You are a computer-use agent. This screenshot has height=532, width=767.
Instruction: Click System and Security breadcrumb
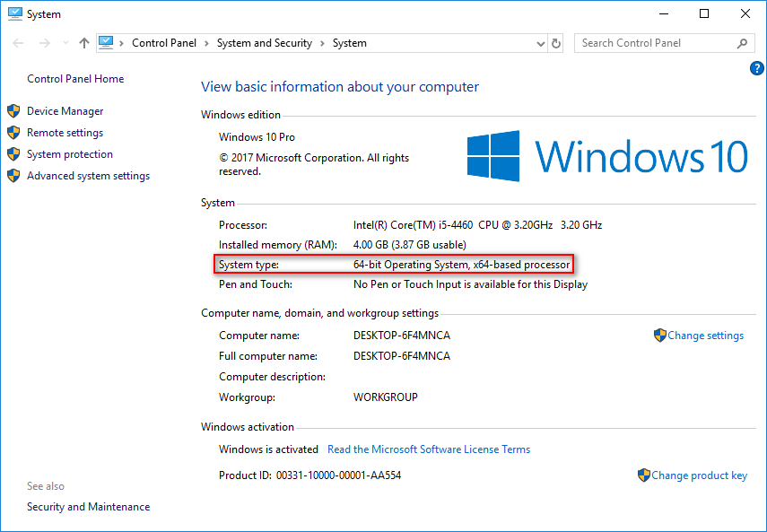pos(264,43)
